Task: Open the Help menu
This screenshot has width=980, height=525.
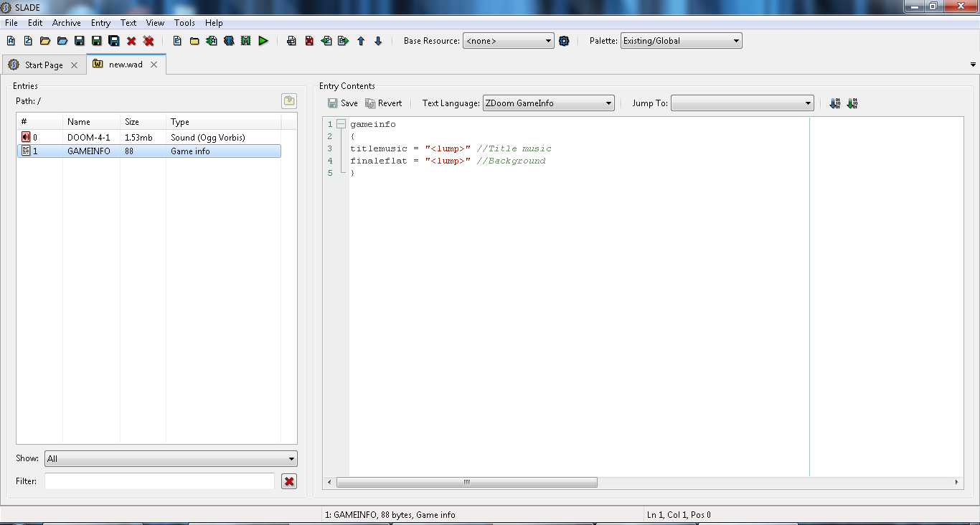Action: point(214,23)
